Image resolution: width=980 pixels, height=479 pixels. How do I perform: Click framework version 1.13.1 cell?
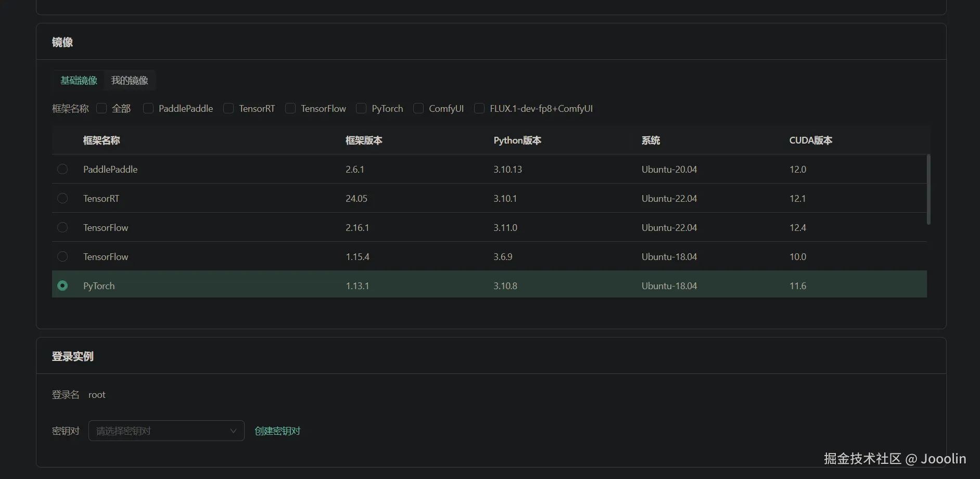point(357,286)
